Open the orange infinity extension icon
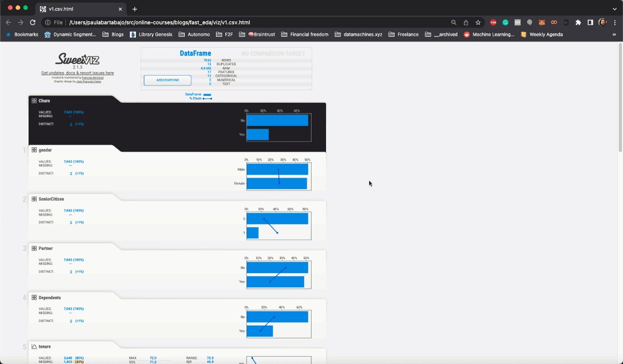The height and width of the screenshot is (364, 623). tap(554, 22)
